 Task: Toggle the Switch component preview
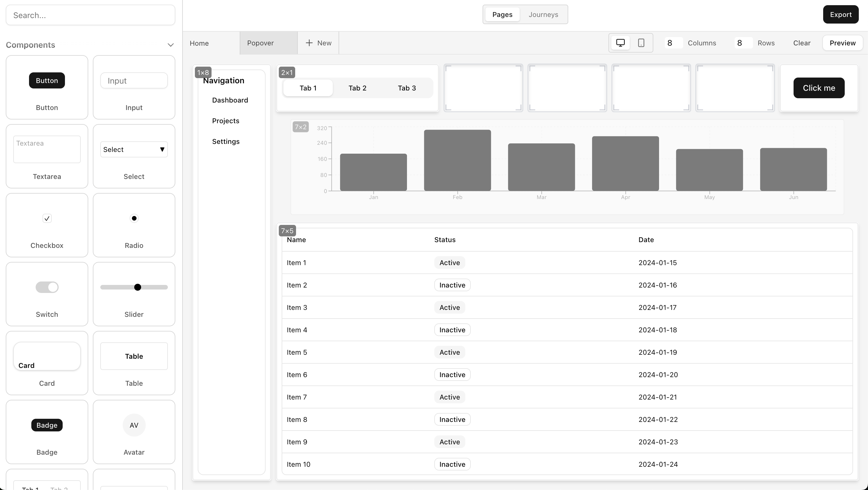click(x=47, y=287)
